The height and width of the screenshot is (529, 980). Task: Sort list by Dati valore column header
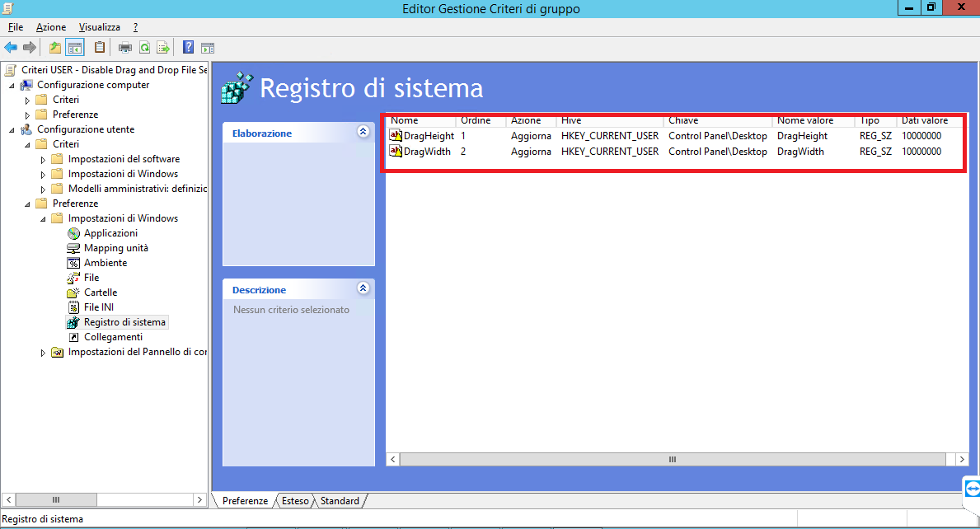[x=930, y=120]
